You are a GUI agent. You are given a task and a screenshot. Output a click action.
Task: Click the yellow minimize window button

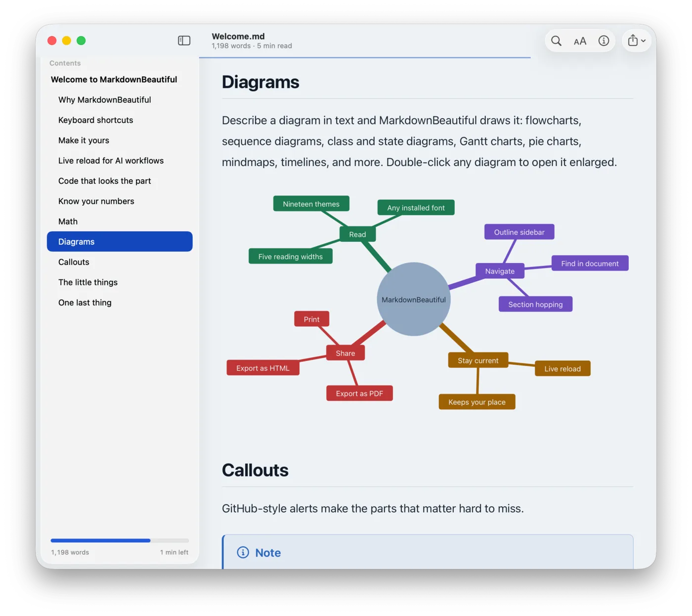tap(67, 41)
